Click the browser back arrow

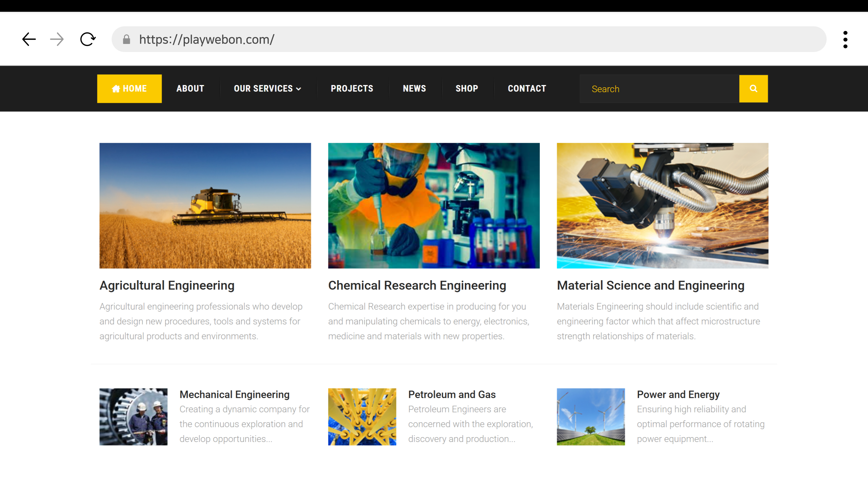(29, 39)
